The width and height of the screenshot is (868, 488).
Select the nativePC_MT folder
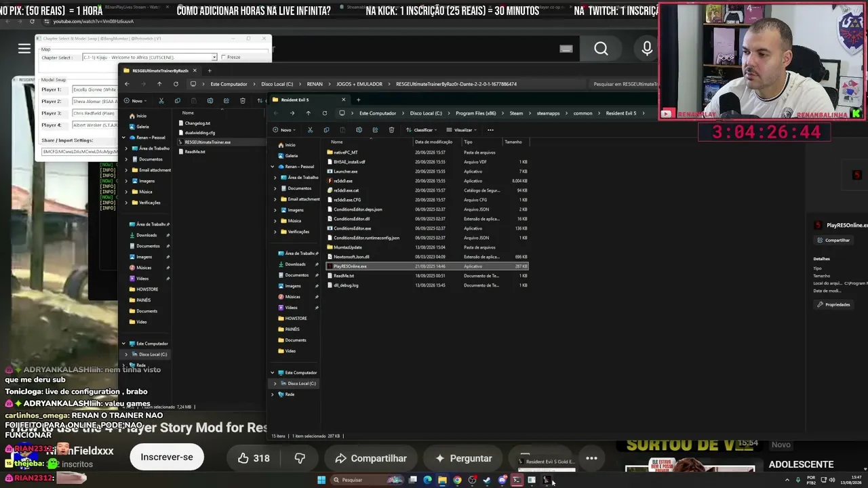[427, 152]
